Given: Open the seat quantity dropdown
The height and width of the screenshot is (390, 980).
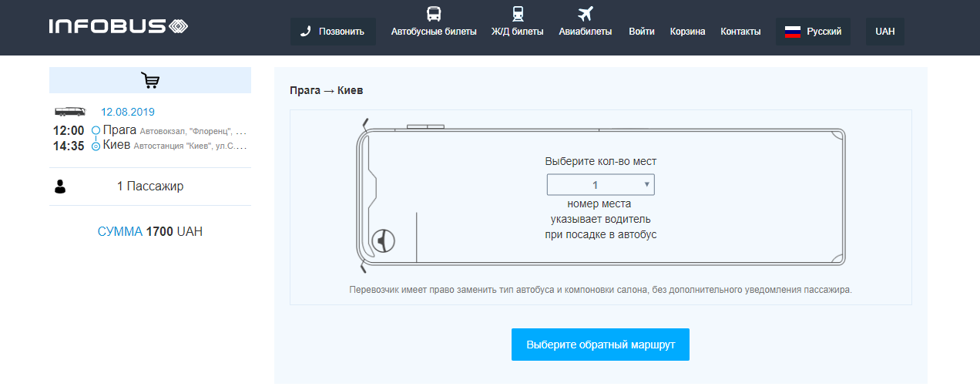Looking at the screenshot, I should [x=601, y=185].
